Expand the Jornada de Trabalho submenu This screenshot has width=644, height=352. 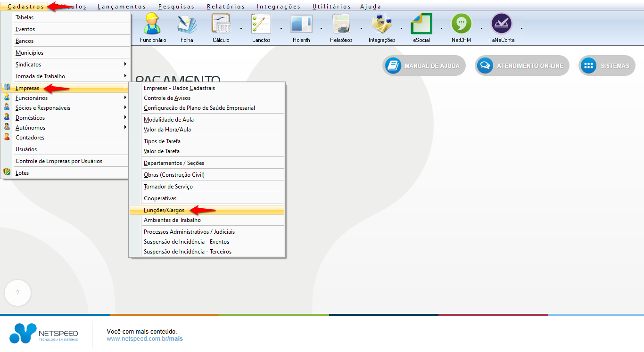point(71,76)
